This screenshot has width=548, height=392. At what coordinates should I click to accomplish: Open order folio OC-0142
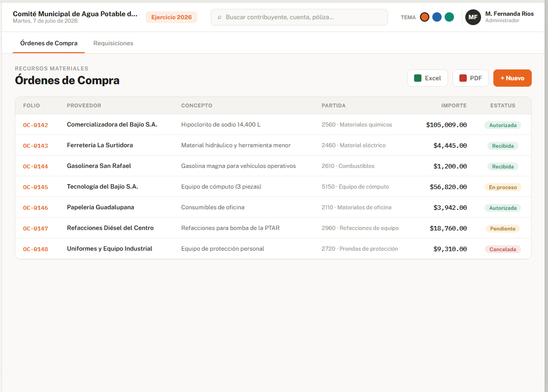tap(35, 125)
